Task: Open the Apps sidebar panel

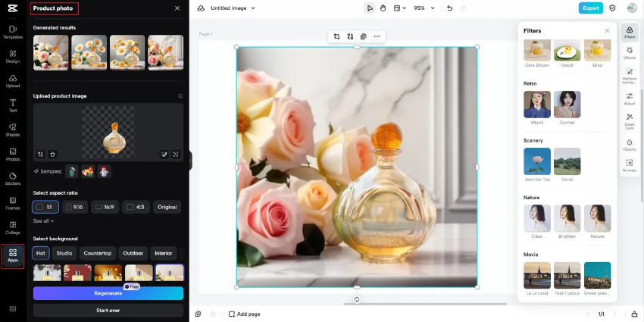Action: (x=13, y=256)
